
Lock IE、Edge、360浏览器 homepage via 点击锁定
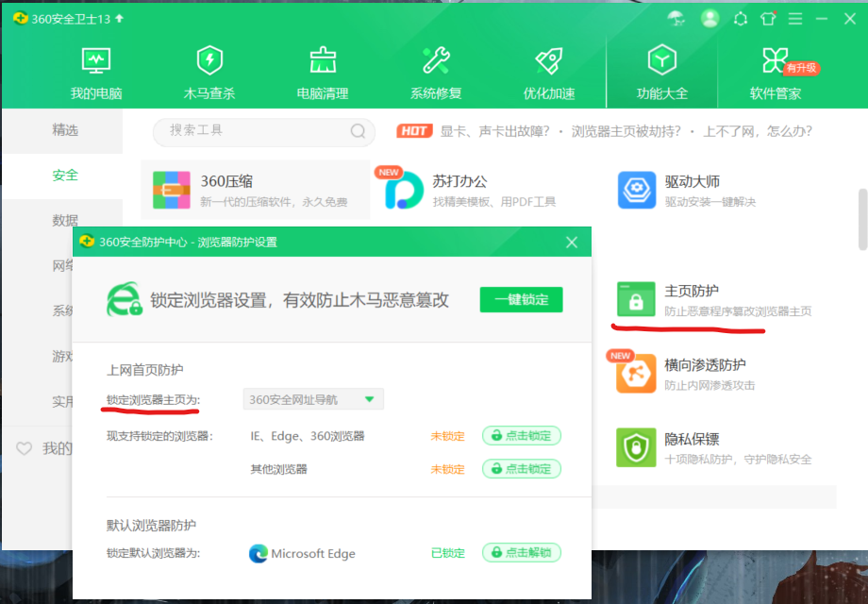522,436
